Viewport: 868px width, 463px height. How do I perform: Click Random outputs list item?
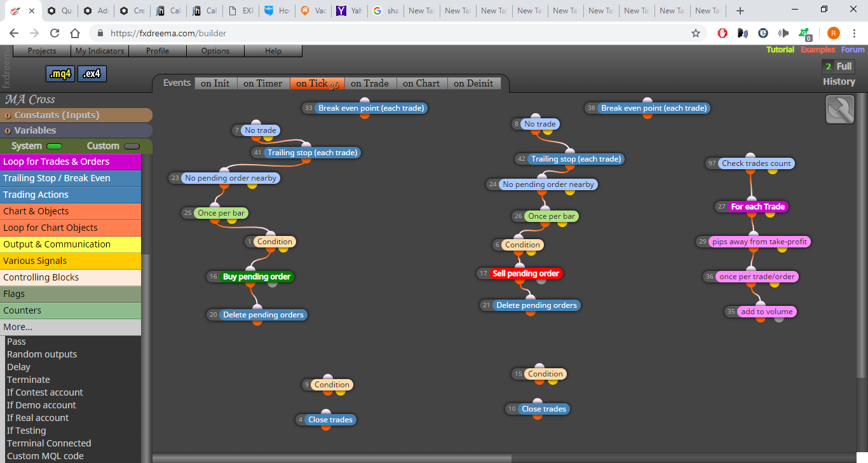(x=42, y=354)
